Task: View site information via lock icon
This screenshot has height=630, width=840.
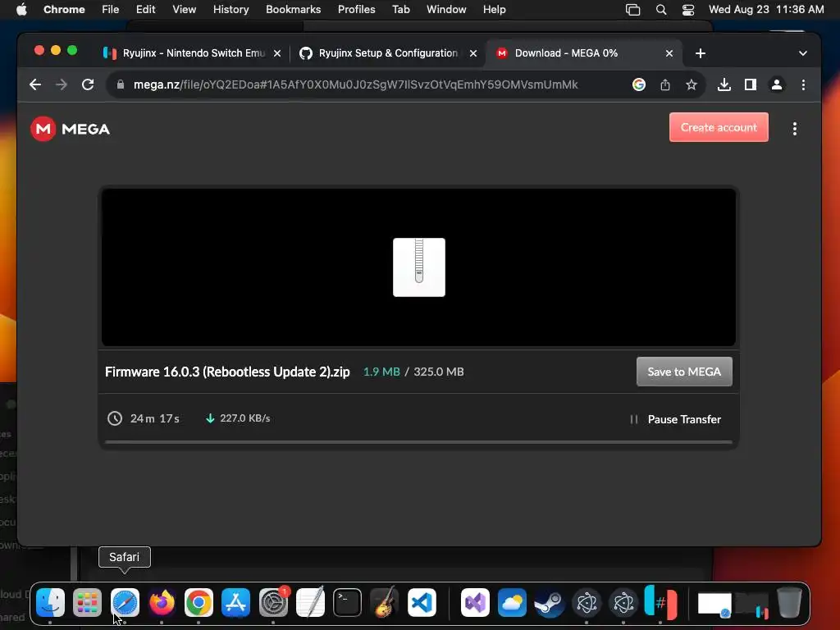Action: (x=121, y=84)
